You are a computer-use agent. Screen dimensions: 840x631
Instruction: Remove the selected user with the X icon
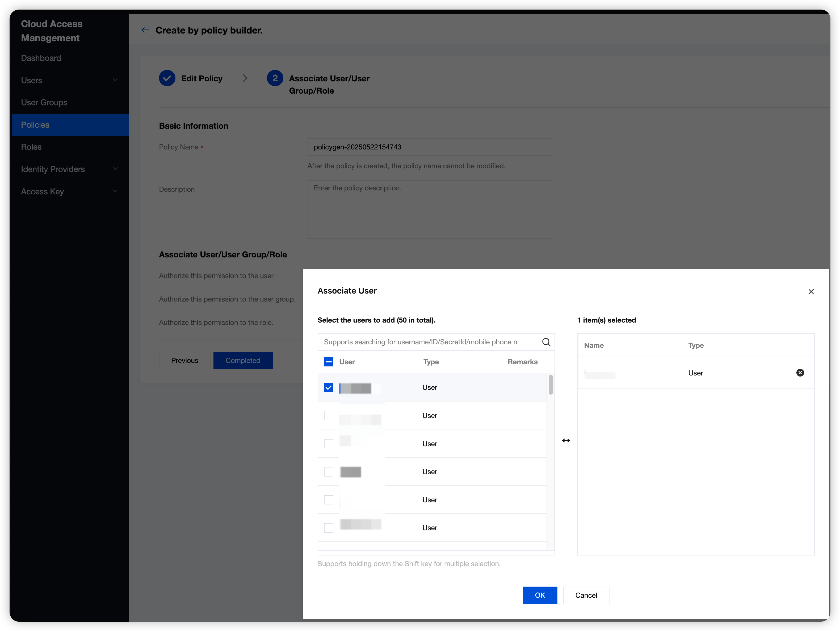[800, 373]
